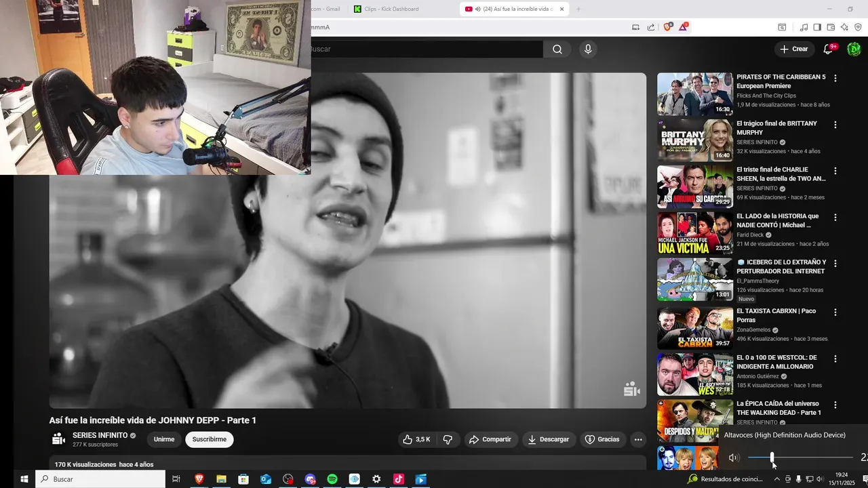Click the Unirme button
Viewport: 868px width, 488px height.
coord(164,439)
